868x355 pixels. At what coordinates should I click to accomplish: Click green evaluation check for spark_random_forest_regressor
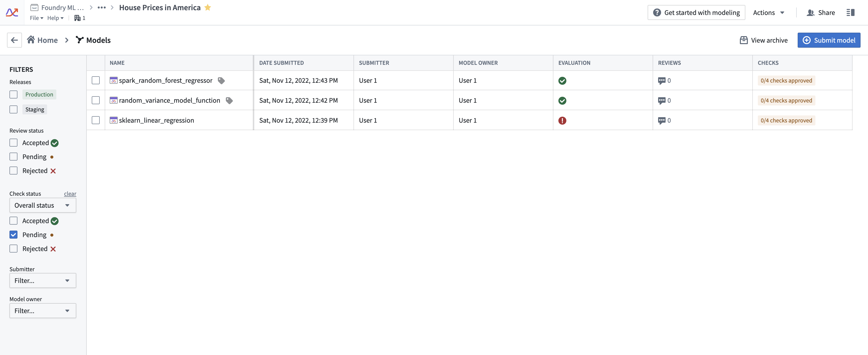pyautogui.click(x=562, y=81)
